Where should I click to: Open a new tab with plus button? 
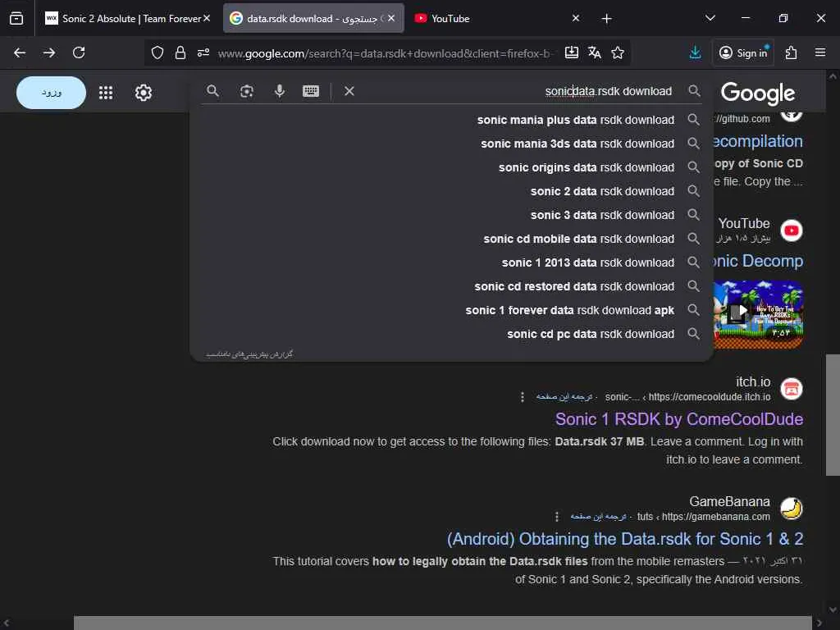point(606,19)
